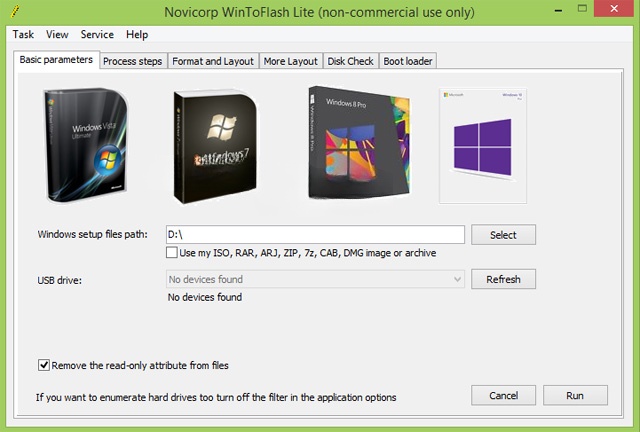Open the View menu
The width and height of the screenshot is (640, 432).
pyautogui.click(x=57, y=35)
